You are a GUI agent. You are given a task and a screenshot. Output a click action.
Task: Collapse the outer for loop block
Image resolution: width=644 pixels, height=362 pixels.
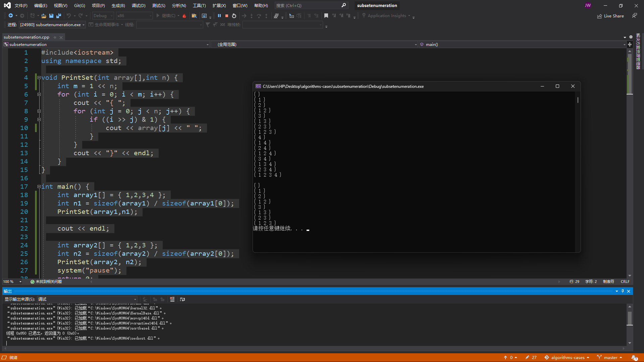tap(39, 95)
